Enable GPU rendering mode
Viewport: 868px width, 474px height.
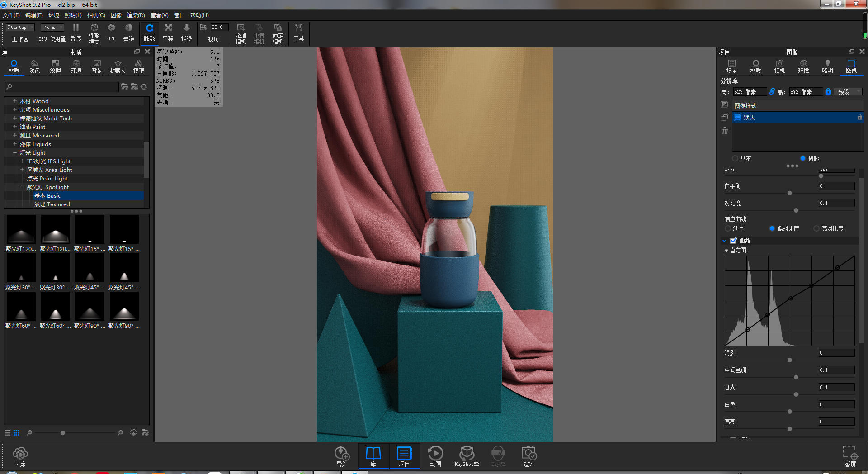(x=111, y=33)
